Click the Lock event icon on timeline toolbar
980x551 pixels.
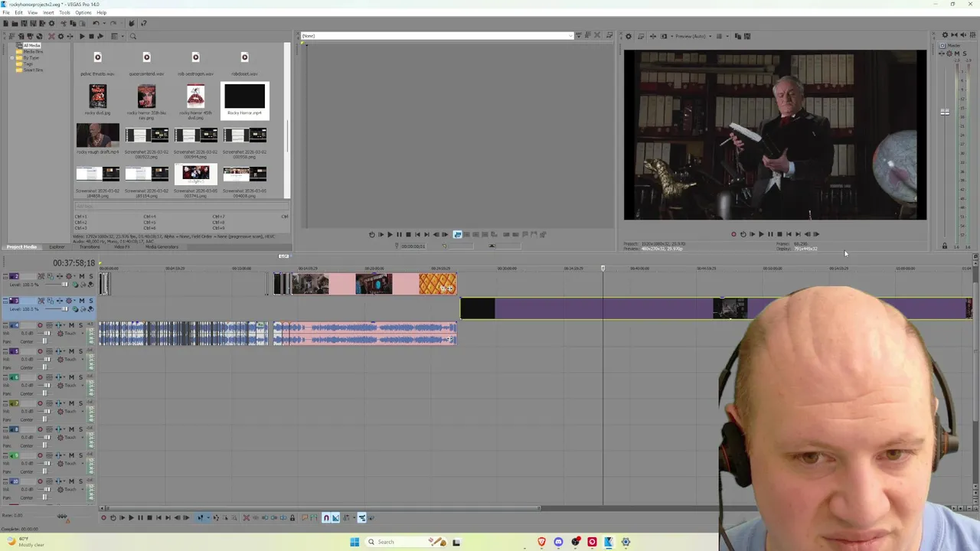point(292,518)
